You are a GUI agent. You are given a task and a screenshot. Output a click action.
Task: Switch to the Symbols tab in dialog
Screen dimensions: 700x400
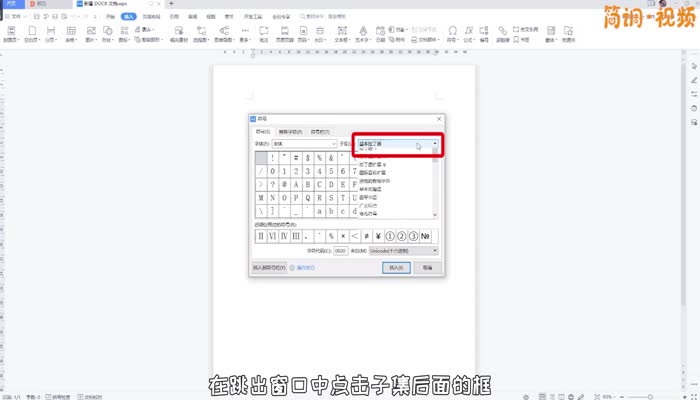pyautogui.click(x=263, y=132)
